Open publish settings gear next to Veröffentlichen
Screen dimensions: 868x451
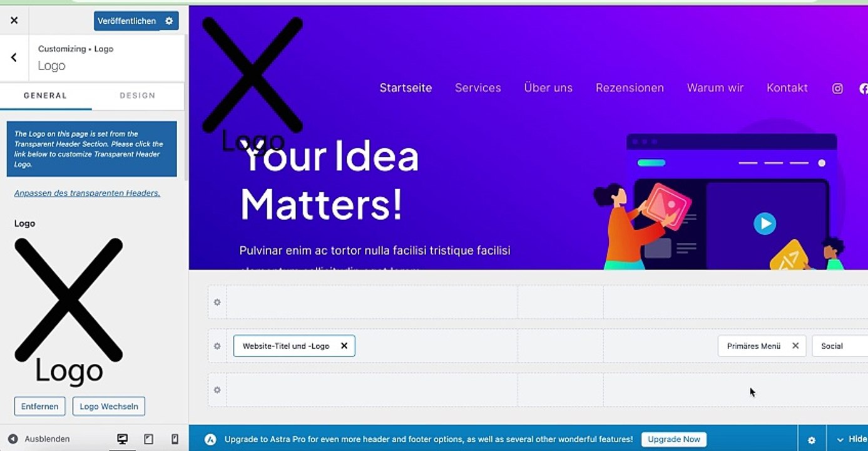click(169, 21)
